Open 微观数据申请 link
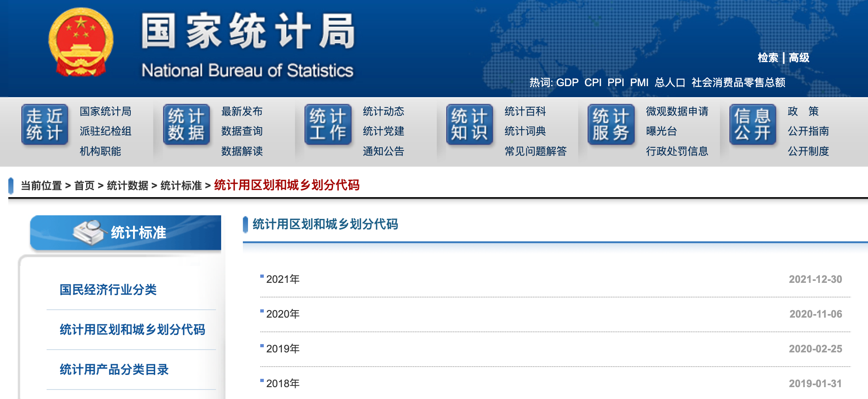The image size is (868, 399). [677, 111]
